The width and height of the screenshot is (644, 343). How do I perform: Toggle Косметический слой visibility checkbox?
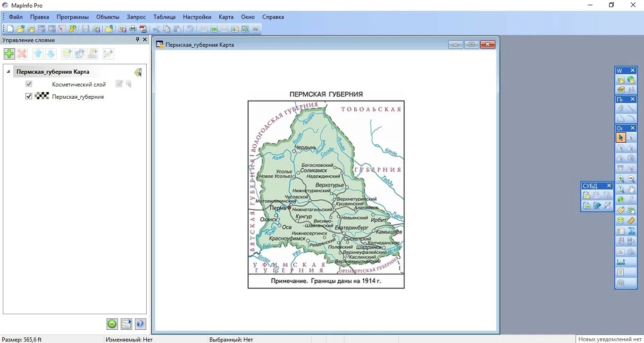[29, 84]
